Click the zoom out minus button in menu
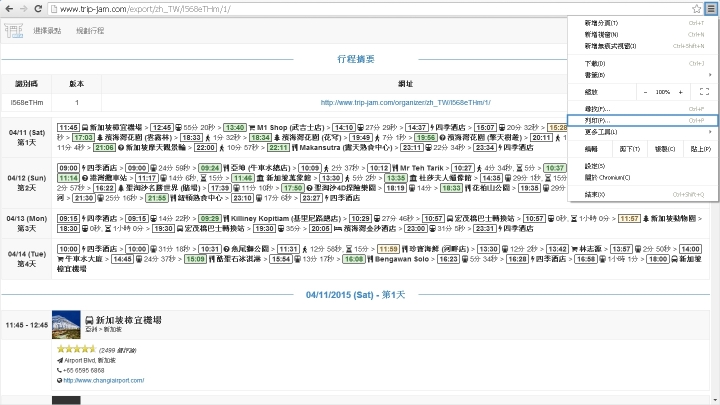The width and height of the screenshot is (720, 405). pos(645,92)
